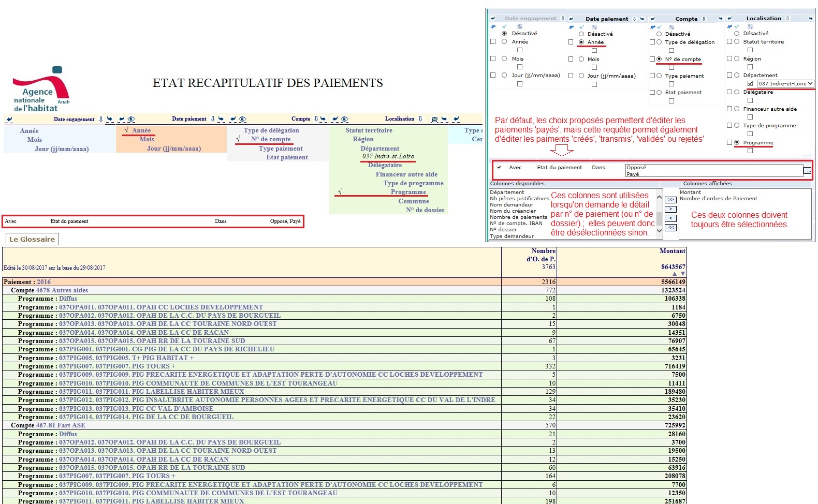
Task: Click the > add-column button
Action: [x=670, y=209]
